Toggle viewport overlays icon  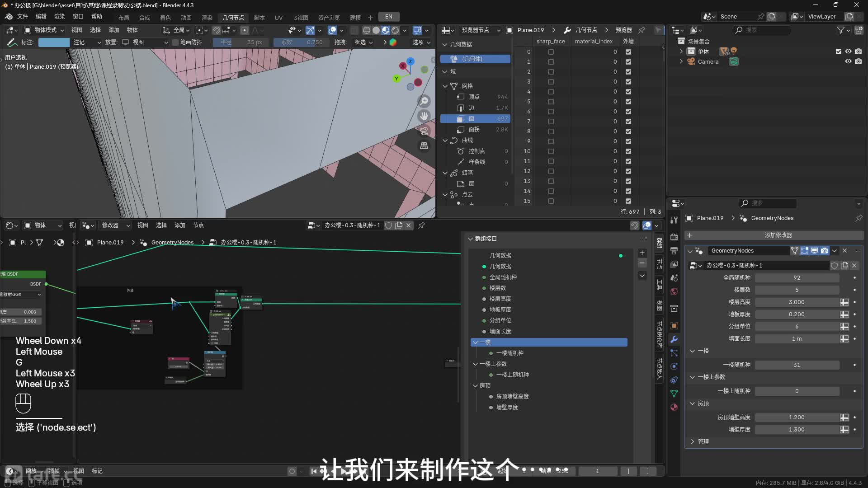(x=332, y=30)
